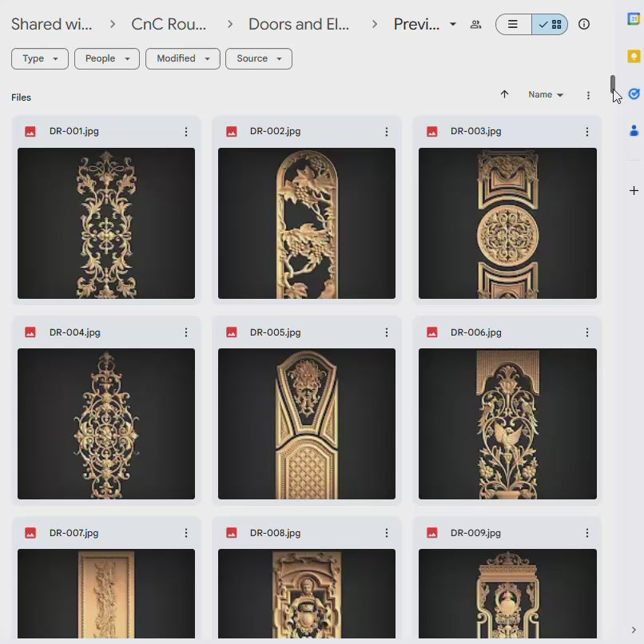
Task: Go to Shared wi... breadcrumb
Action: pyautogui.click(x=52, y=24)
